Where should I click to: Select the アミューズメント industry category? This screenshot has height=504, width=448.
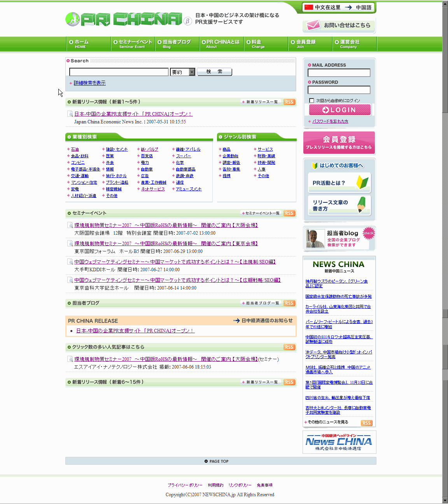pos(189,189)
